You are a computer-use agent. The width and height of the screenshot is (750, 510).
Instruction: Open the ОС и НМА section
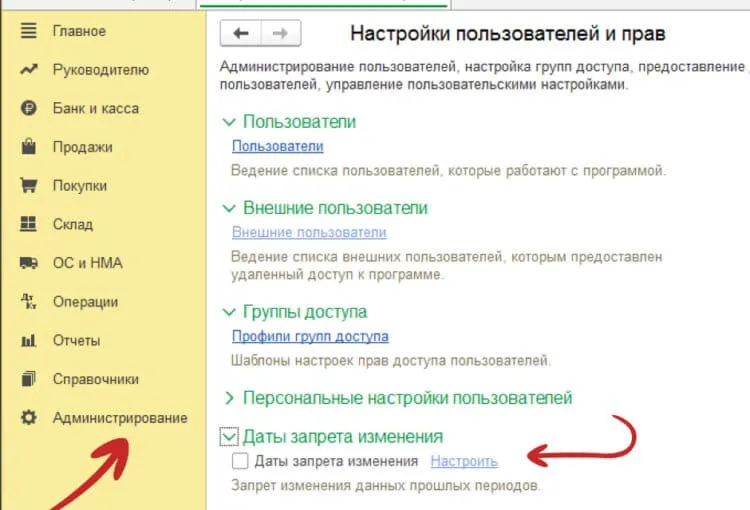tap(88, 263)
